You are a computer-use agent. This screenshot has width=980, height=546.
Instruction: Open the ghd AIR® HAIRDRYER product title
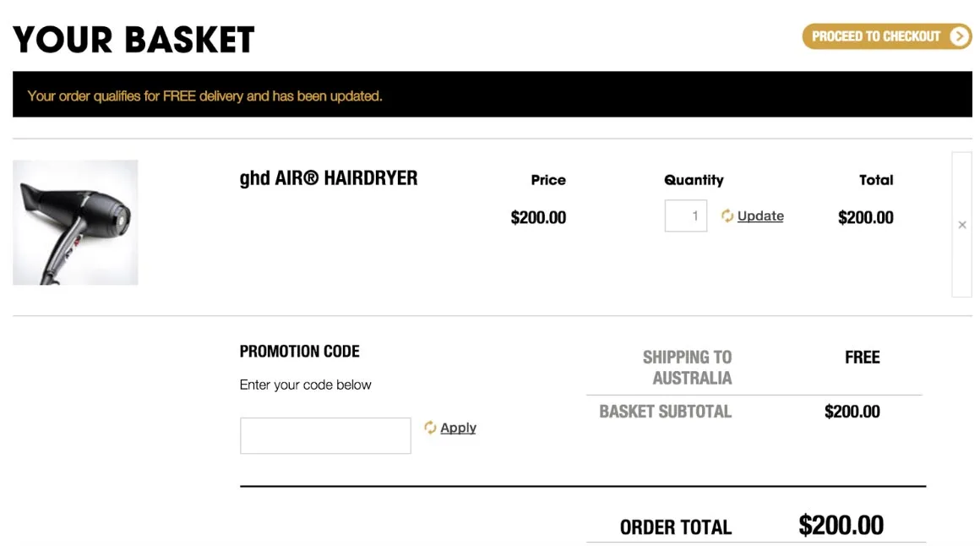pos(329,178)
